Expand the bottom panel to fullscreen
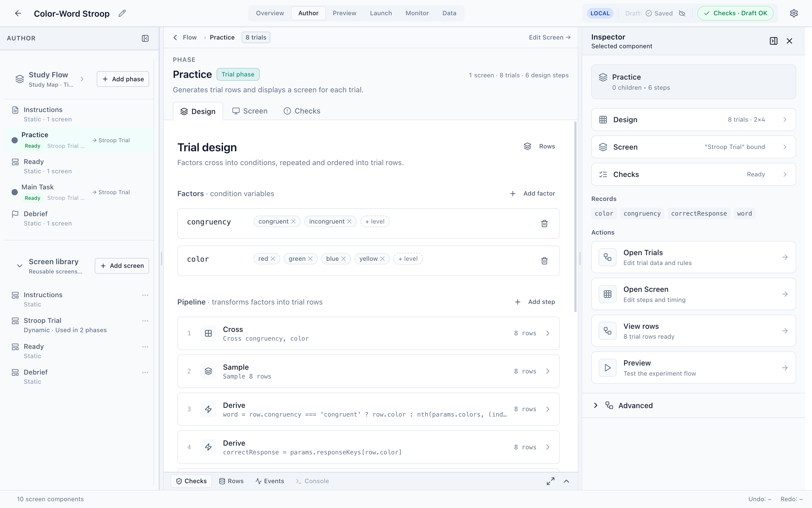Viewport: 812px width, 508px height. [551, 481]
